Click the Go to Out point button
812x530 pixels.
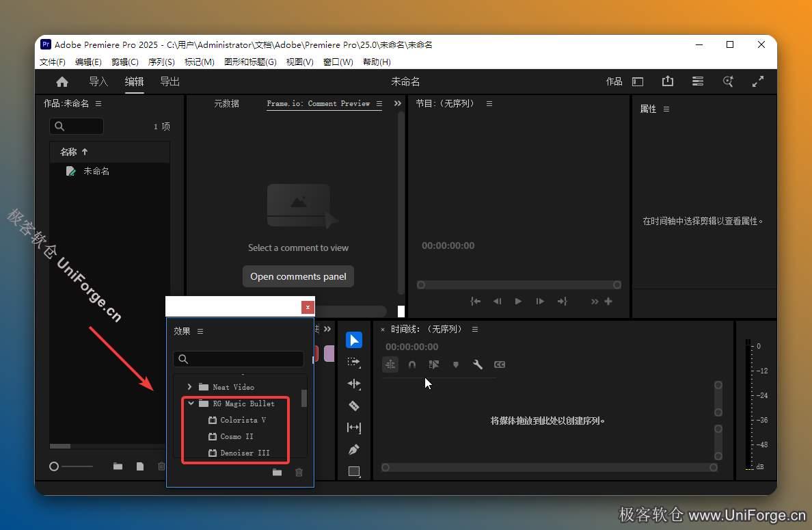[562, 301]
